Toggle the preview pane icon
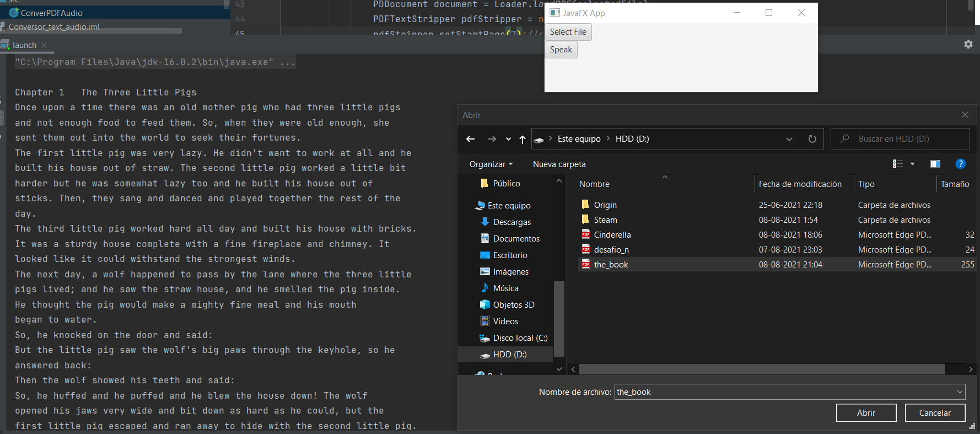The image size is (980, 434). coord(935,164)
